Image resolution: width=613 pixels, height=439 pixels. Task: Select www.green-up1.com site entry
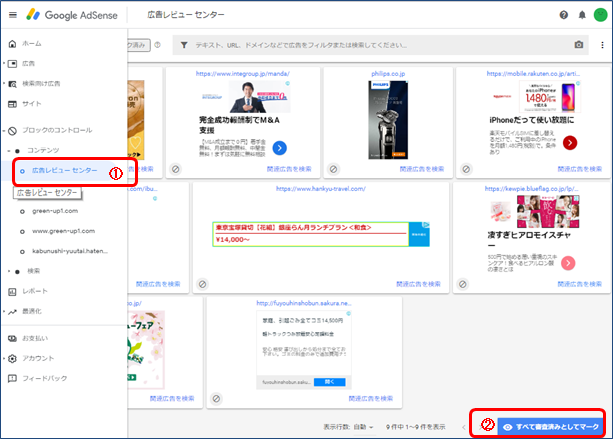coord(63,231)
